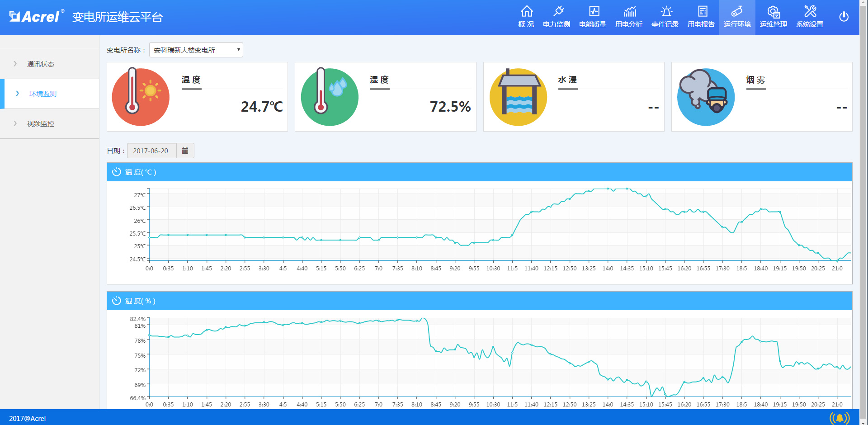Open the 概况 overview home icon

(x=526, y=11)
